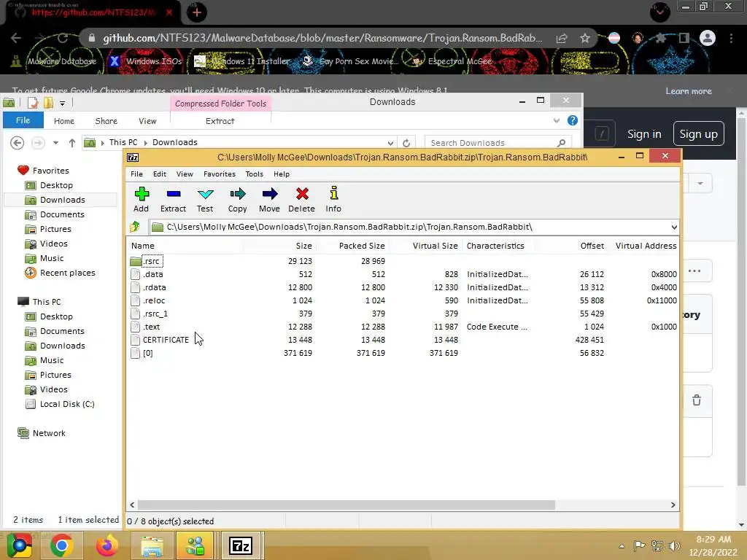The height and width of the screenshot is (560, 747).
Task: Open the 7-Zip Favorites menu
Action: point(220,174)
